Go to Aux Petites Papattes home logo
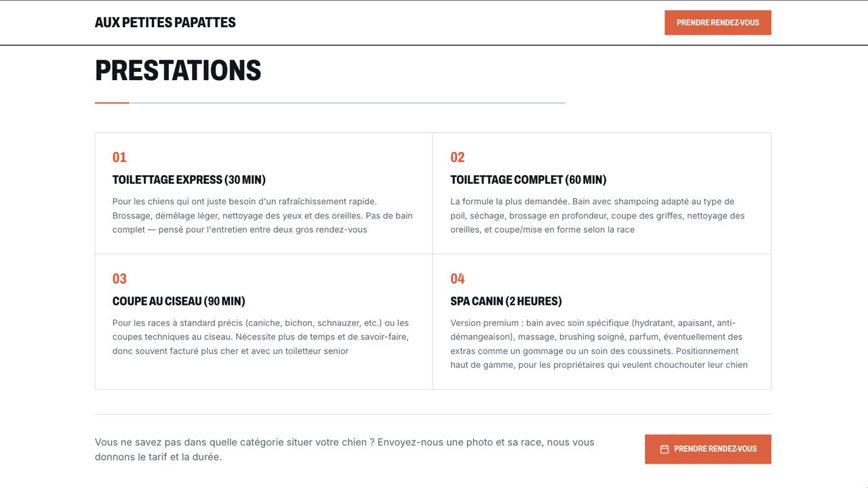 pyautogui.click(x=165, y=22)
